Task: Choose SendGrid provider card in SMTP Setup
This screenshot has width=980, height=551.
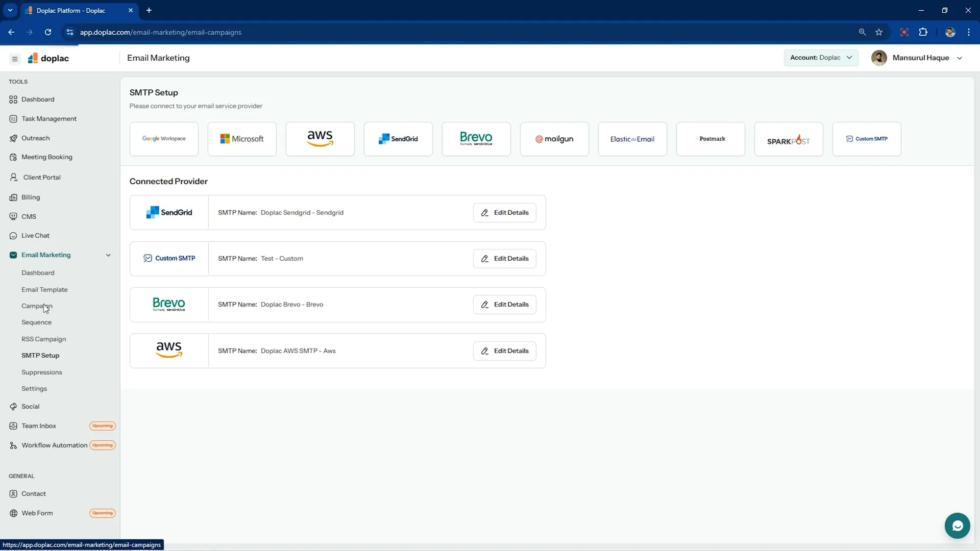Action: click(x=398, y=139)
